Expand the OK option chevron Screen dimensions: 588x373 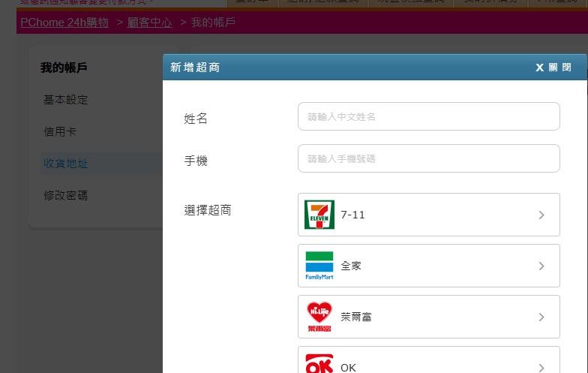click(x=541, y=368)
